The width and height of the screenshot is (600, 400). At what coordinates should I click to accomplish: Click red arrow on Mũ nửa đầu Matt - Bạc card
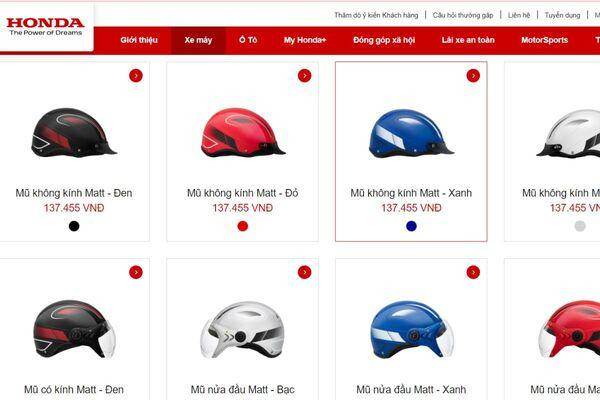click(x=305, y=272)
